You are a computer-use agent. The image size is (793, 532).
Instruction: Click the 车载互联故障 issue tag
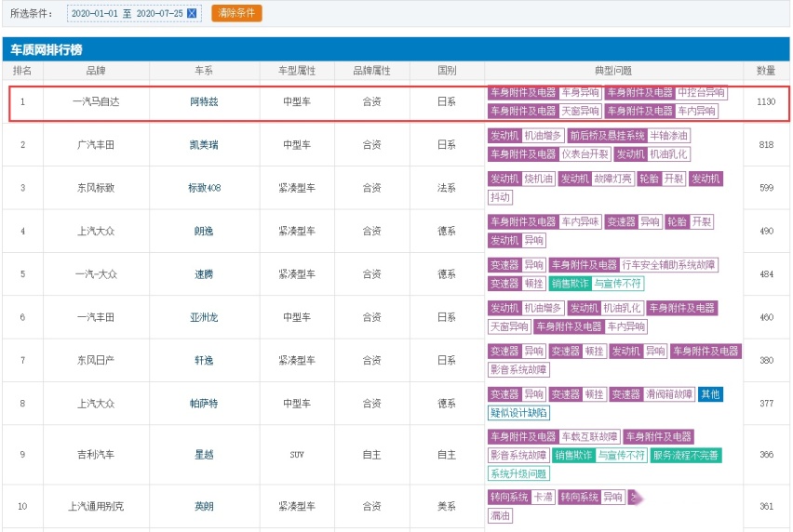590,436
